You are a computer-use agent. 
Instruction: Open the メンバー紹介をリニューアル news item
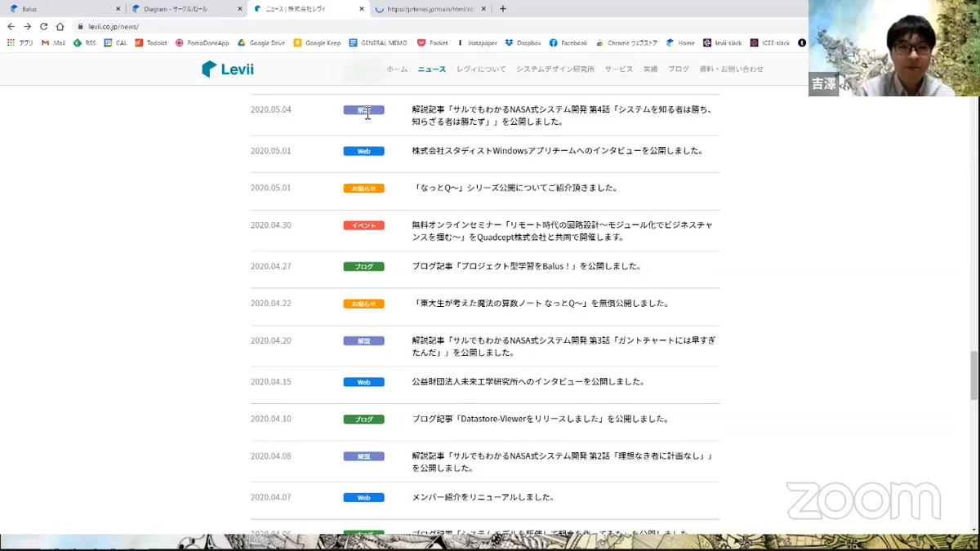tap(483, 497)
